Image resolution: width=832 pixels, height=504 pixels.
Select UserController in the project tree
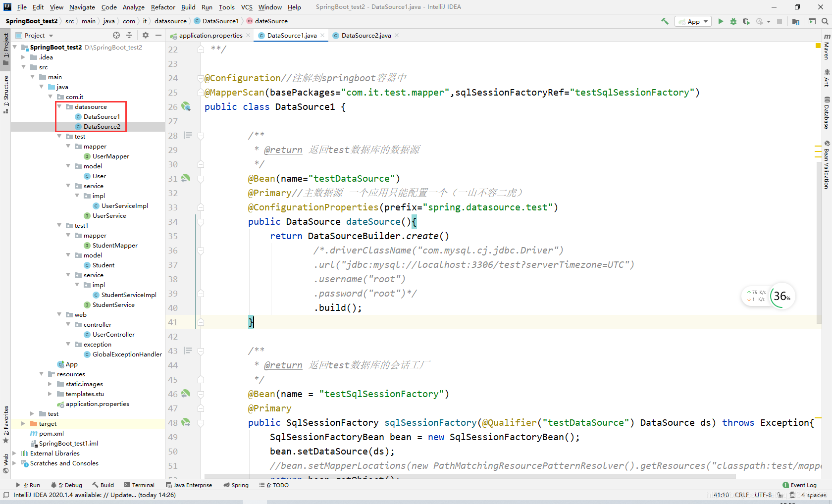(113, 334)
